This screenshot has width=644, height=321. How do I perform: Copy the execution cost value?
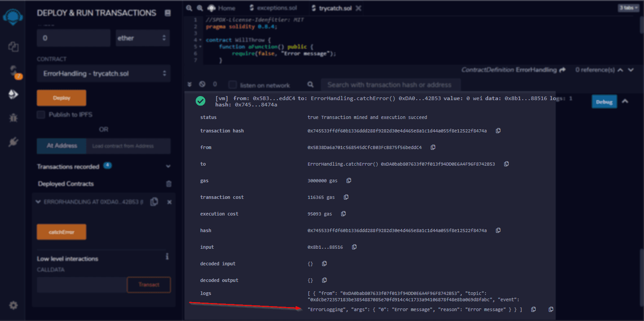pos(343,214)
